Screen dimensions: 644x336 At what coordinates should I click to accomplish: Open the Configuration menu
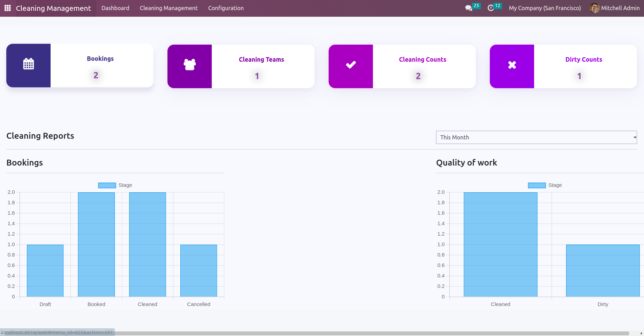[x=226, y=8]
